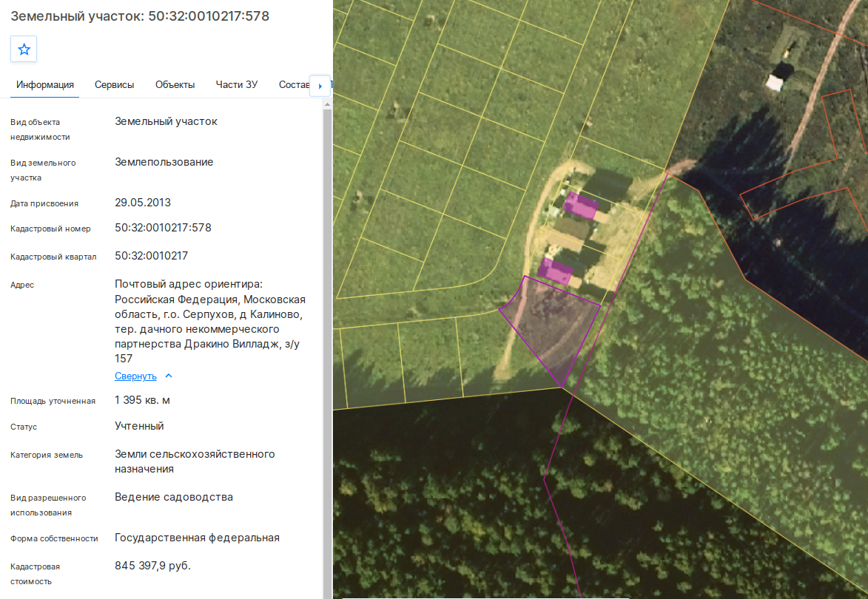The height and width of the screenshot is (599, 868).
Task: Click the white-roofed building in the forest
Action: point(775,83)
